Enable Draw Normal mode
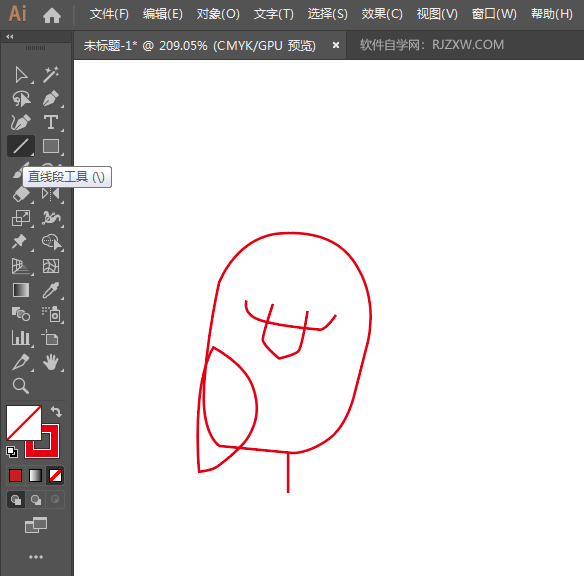Image resolution: width=584 pixels, height=576 pixels. click(16, 499)
